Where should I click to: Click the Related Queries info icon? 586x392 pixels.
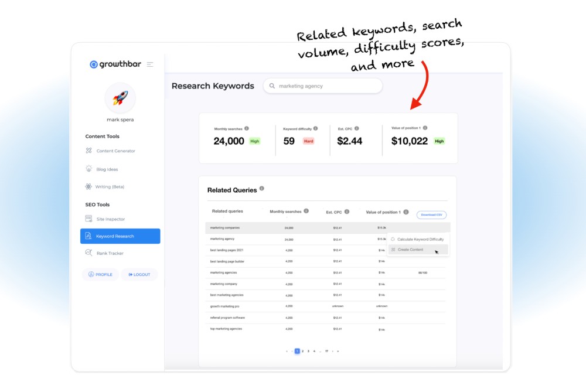pyautogui.click(x=261, y=189)
